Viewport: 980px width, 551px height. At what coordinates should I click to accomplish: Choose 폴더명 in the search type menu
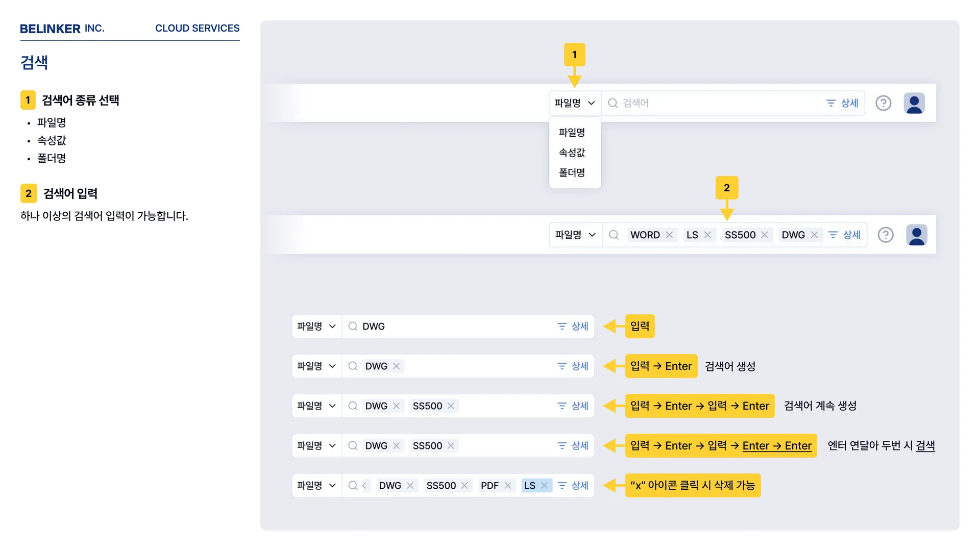point(572,173)
